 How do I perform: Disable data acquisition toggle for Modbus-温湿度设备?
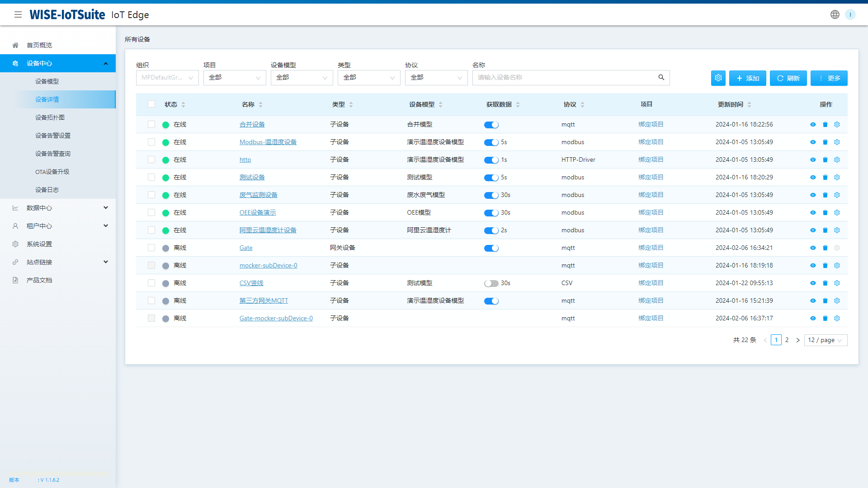[x=491, y=142]
